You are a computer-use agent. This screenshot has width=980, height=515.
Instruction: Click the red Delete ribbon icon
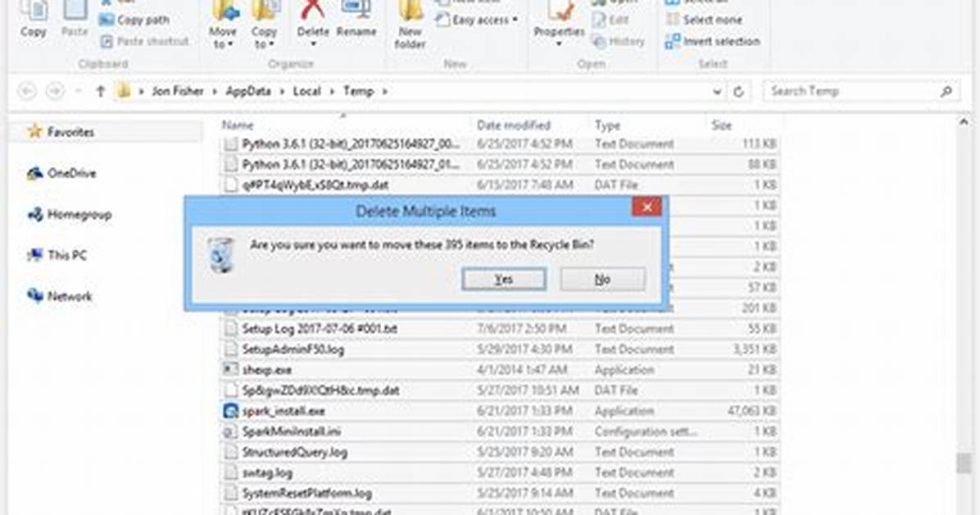pyautogui.click(x=312, y=9)
